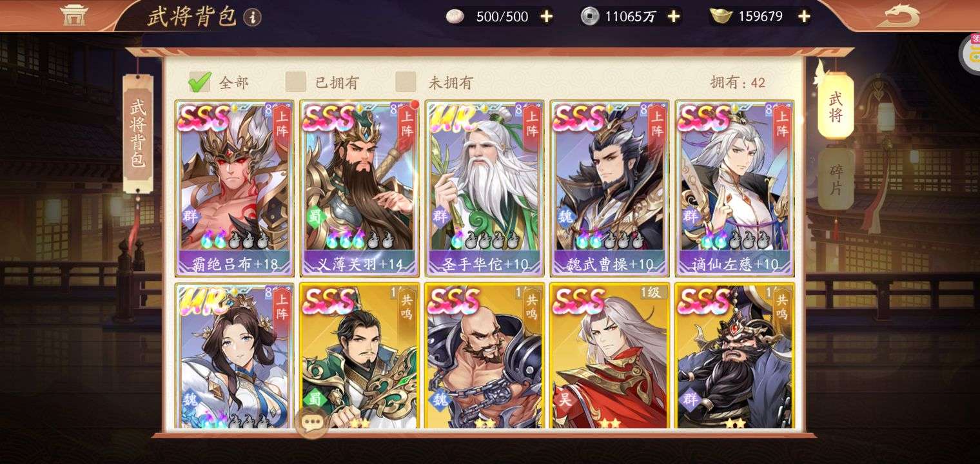Viewport: 980px width, 464px height.
Task: Go back using the dragon arrow icon
Action: (x=898, y=15)
